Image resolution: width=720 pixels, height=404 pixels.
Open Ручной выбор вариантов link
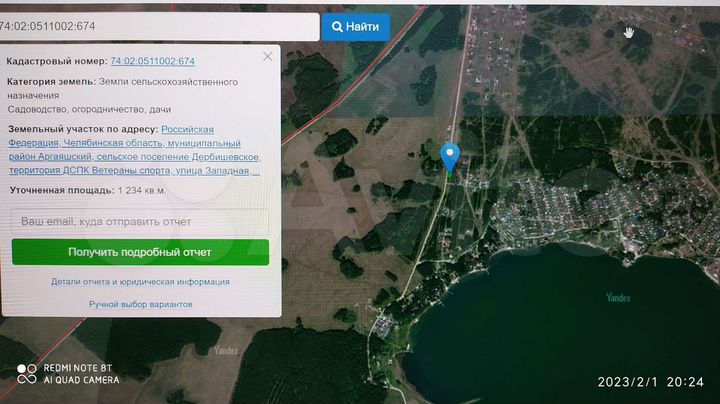141,304
